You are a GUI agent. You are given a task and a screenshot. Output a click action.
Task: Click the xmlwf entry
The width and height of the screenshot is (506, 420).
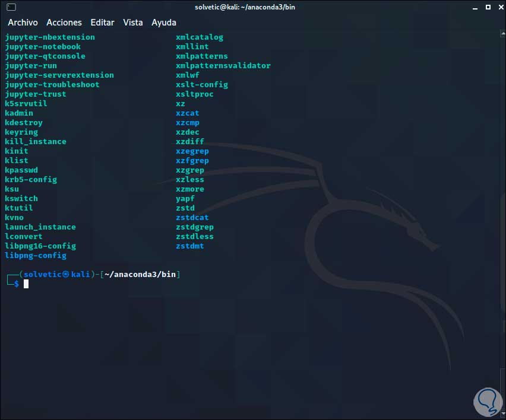[188, 75]
